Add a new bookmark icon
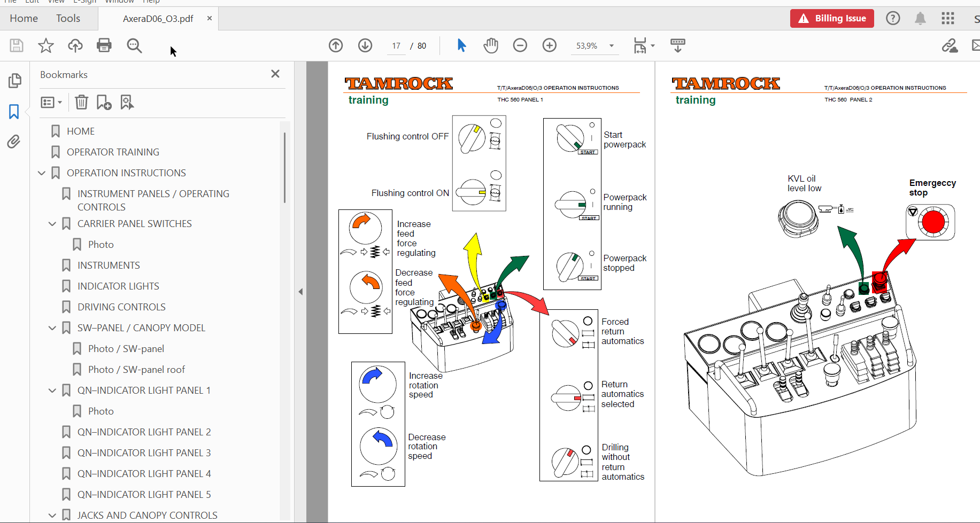This screenshot has width=980, height=523. (104, 102)
